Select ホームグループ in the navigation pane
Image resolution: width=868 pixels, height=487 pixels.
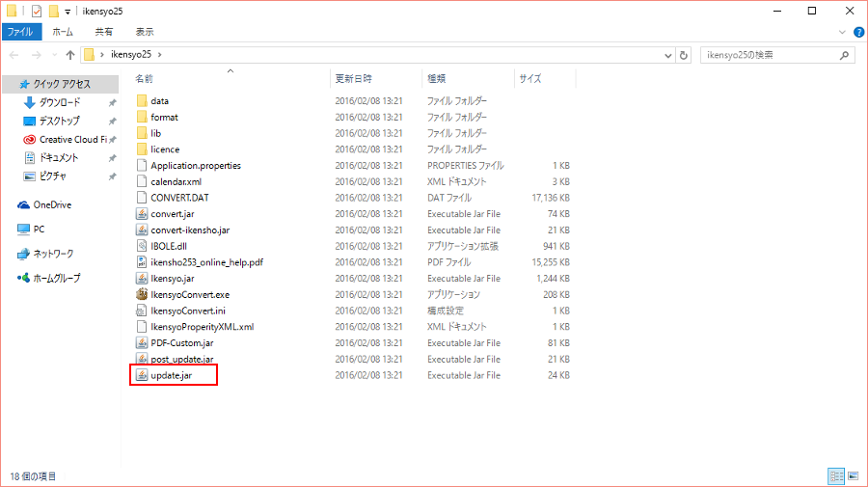click(56, 278)
